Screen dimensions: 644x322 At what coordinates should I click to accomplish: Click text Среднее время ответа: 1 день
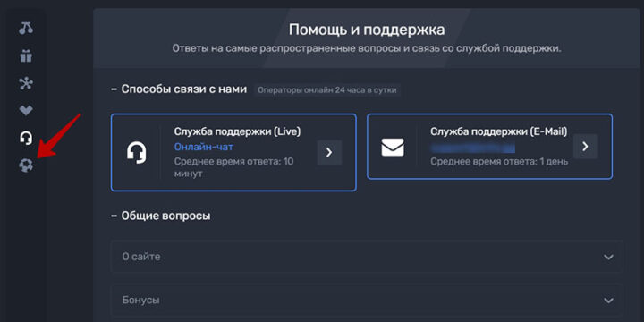tap(499, 161)
